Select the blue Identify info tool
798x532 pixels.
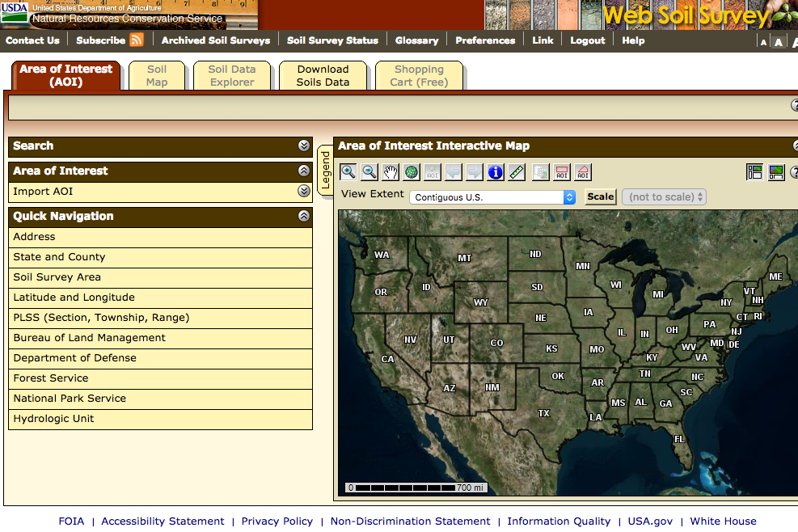click(495, 172)
